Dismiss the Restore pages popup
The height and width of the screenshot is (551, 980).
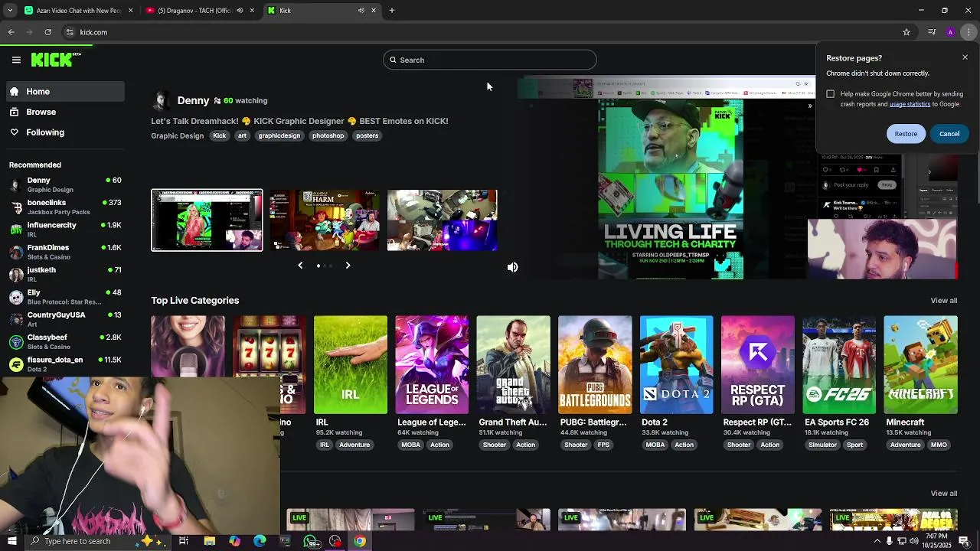pyautogui.click(x=965, y=57)
